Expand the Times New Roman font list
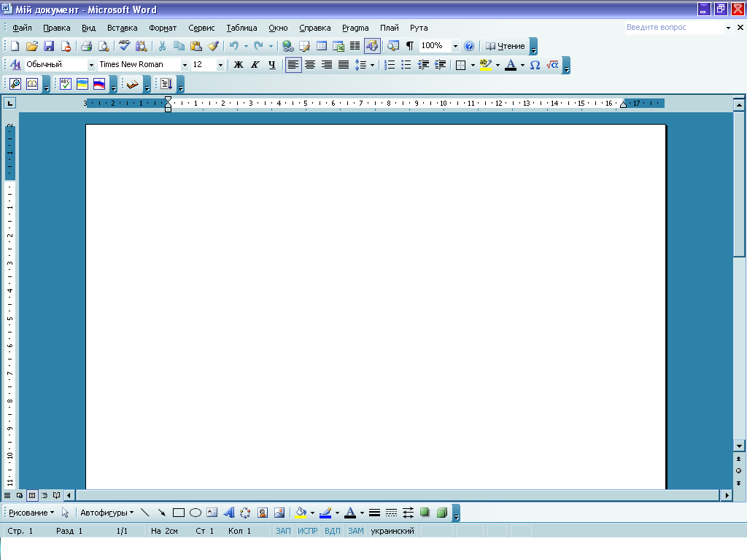 click(x=185, y=65)
